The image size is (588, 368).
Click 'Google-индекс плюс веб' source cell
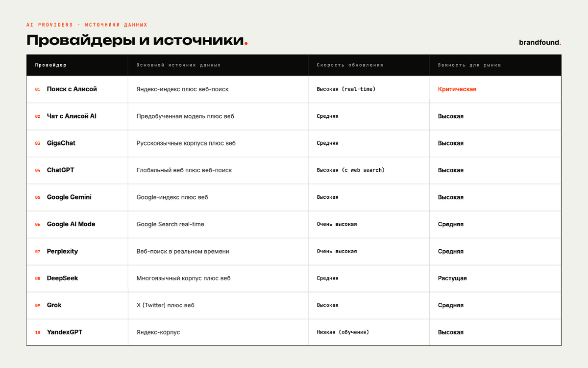tap(172, 197)
